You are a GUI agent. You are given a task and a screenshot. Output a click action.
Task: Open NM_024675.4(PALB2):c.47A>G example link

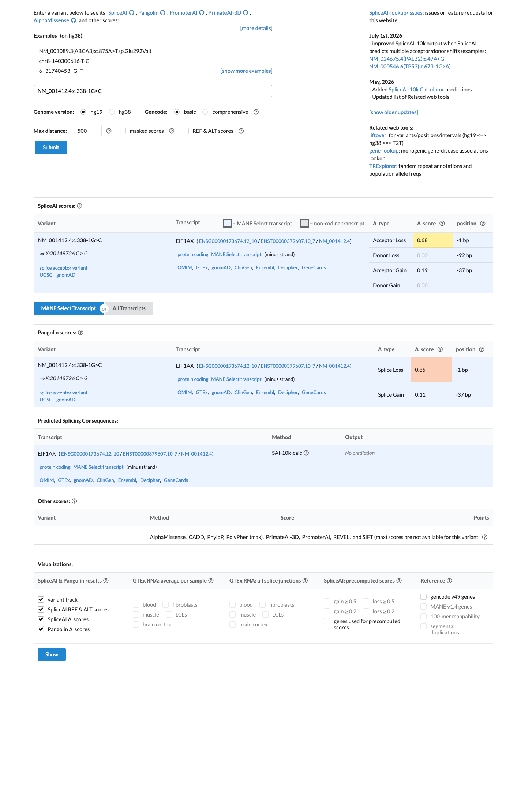407,59
